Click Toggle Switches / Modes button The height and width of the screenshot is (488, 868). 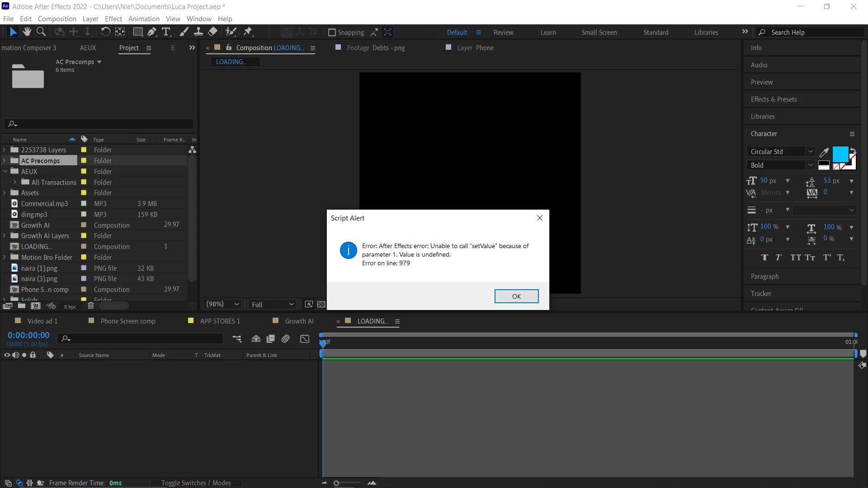(x=196, y=483)
